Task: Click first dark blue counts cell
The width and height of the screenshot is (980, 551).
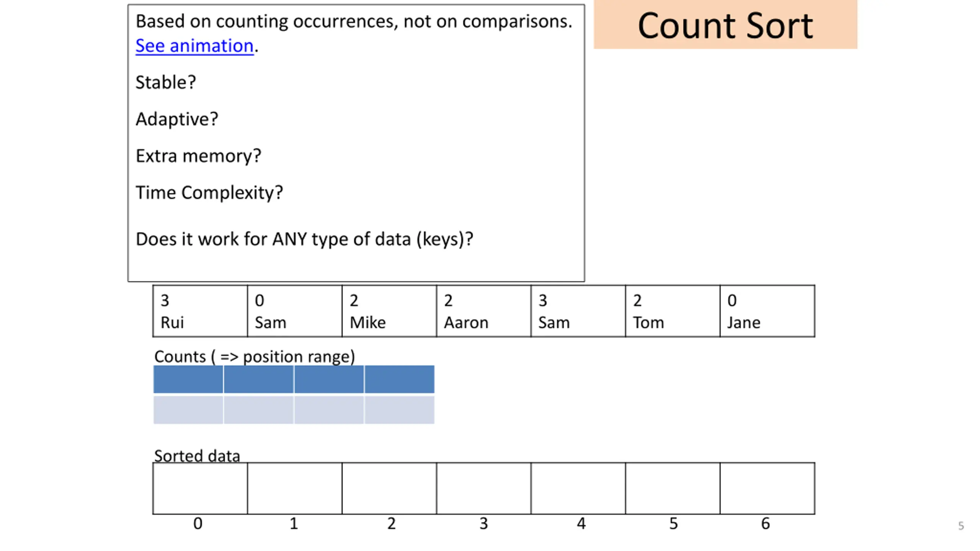Action: click(188, 379)
